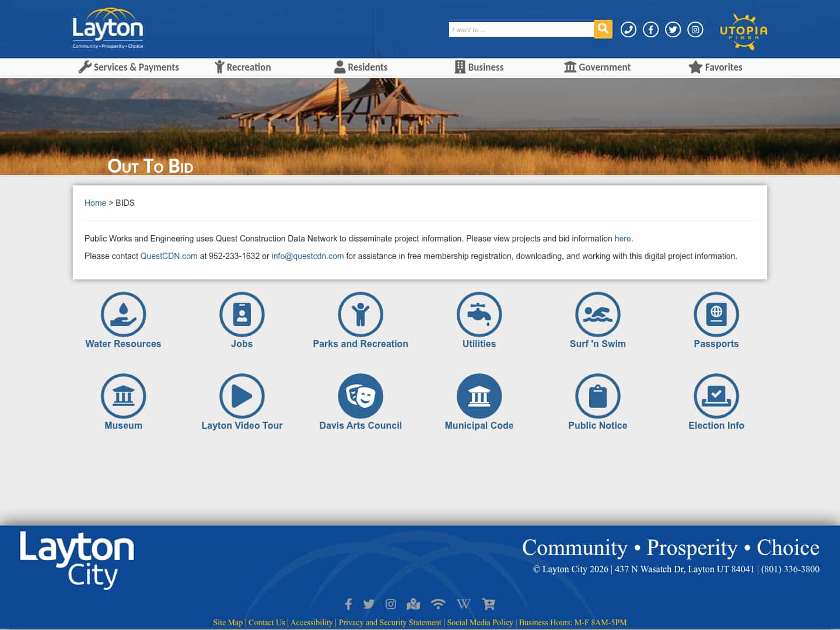Click the Utilities faucet icon

479,314
